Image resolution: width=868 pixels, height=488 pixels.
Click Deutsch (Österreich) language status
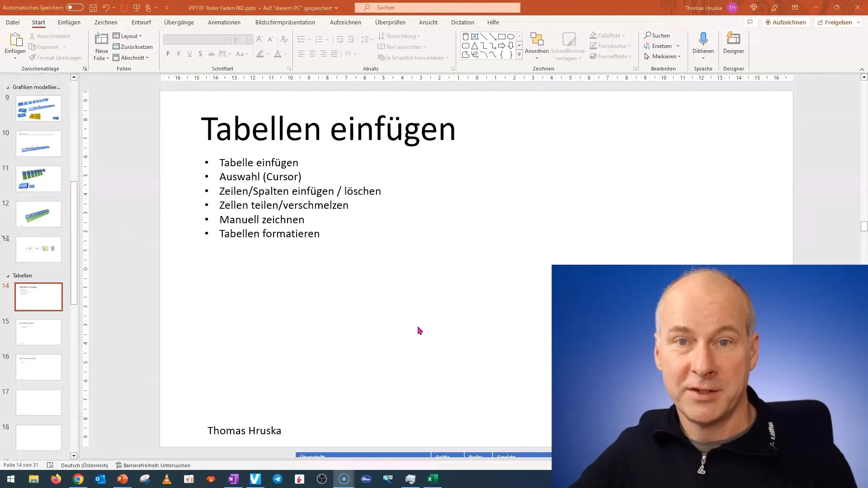point(85,465)
